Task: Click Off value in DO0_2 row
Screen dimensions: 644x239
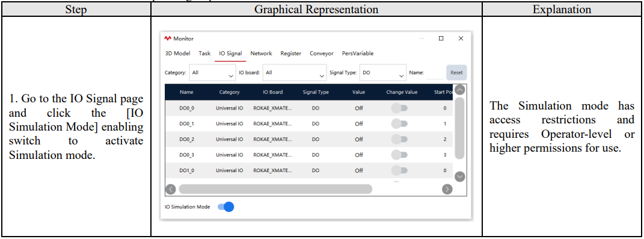Action: 359,139
